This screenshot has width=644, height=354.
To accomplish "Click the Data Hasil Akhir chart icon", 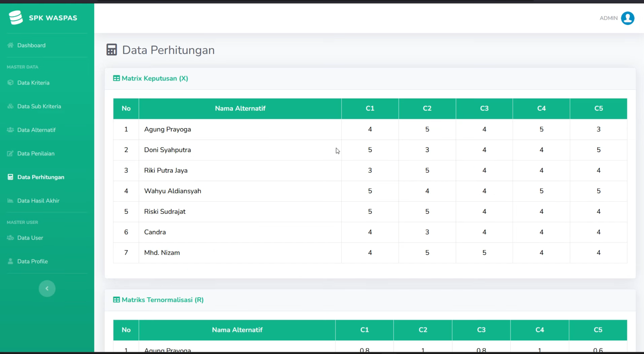I will click(x=10, y=200).
